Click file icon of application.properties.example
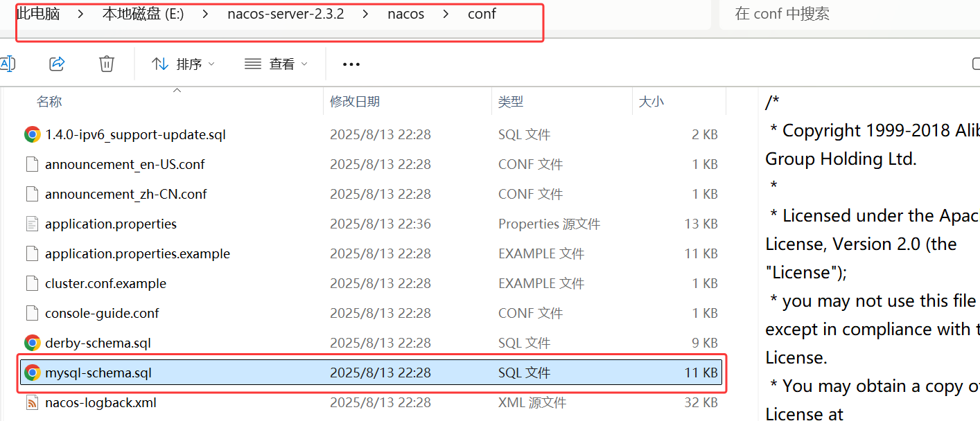 point(32,253)
